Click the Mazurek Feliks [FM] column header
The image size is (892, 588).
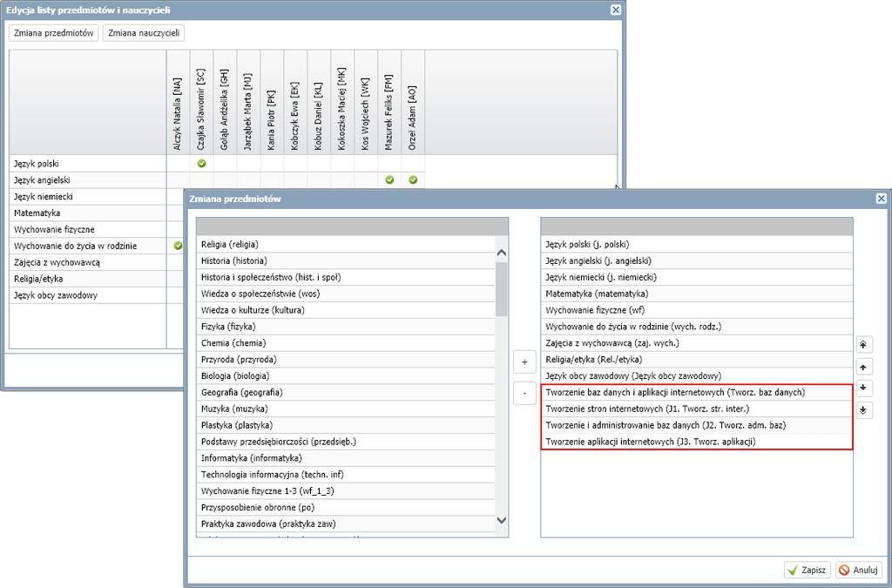pos(389,103)
